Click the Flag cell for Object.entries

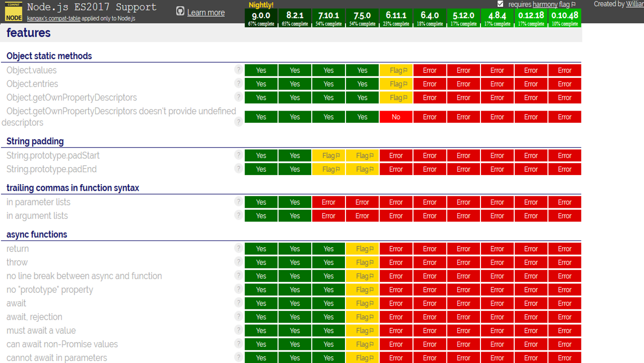396,84
